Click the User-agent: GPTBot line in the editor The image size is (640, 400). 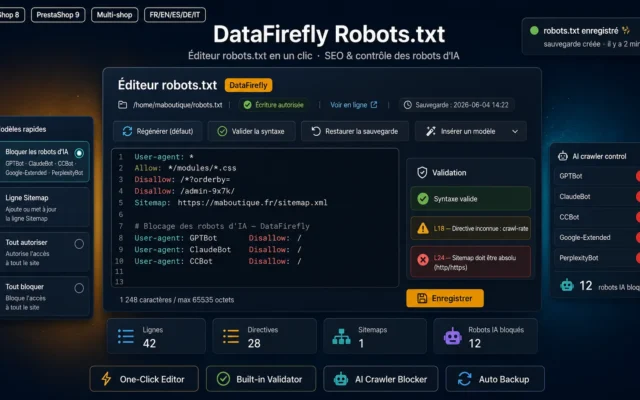point(176,238)
